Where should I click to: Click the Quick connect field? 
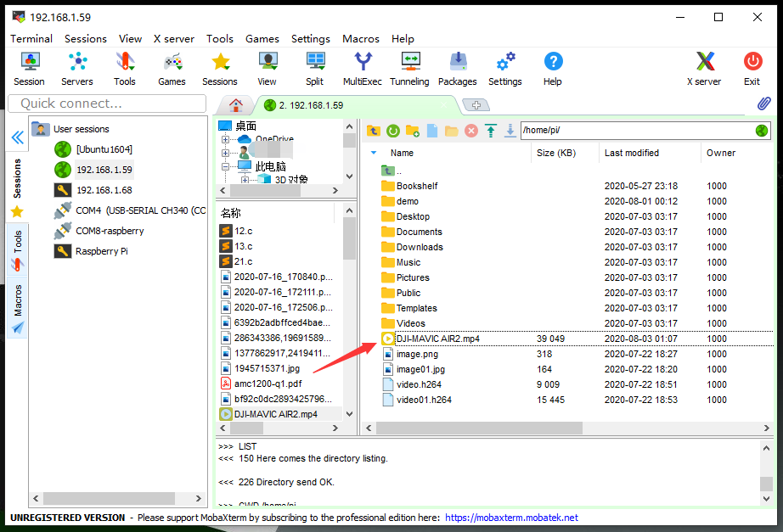(x=106, y=103)
